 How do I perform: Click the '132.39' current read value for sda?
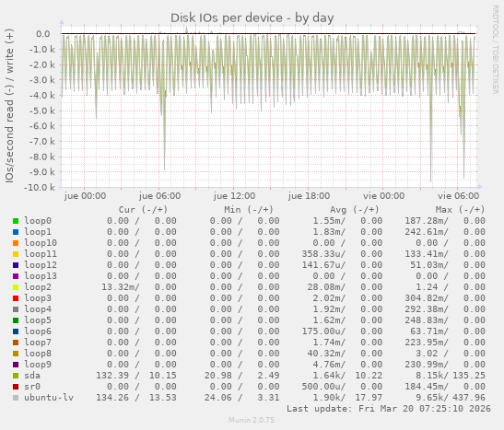click(112, 376)
